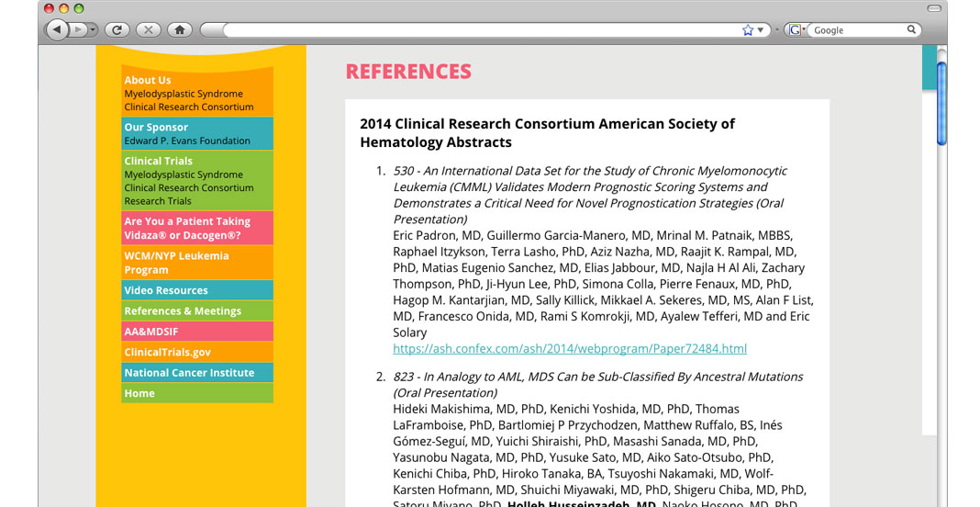The height and width of the screenshot is (507, 980).
Task: Open the AA&MDSIF sidebar link
Action: click(197, 332)
